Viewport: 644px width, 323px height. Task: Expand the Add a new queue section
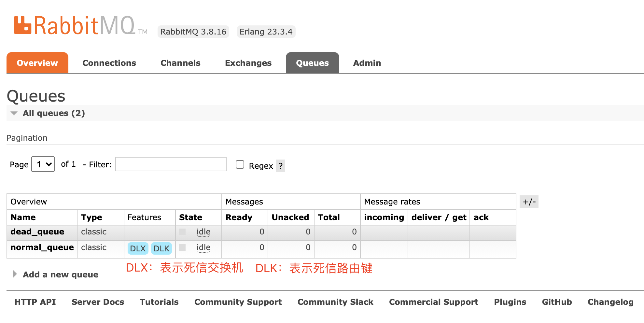(x=55, y=274)
